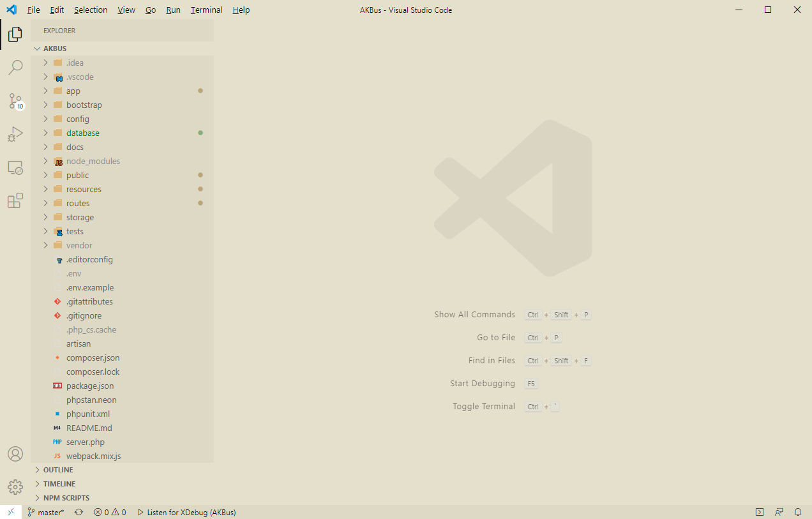The image size is (812, 519).
Task: Expand the .vscode folder
Action: pyautogui.click(x=123, y=77)
